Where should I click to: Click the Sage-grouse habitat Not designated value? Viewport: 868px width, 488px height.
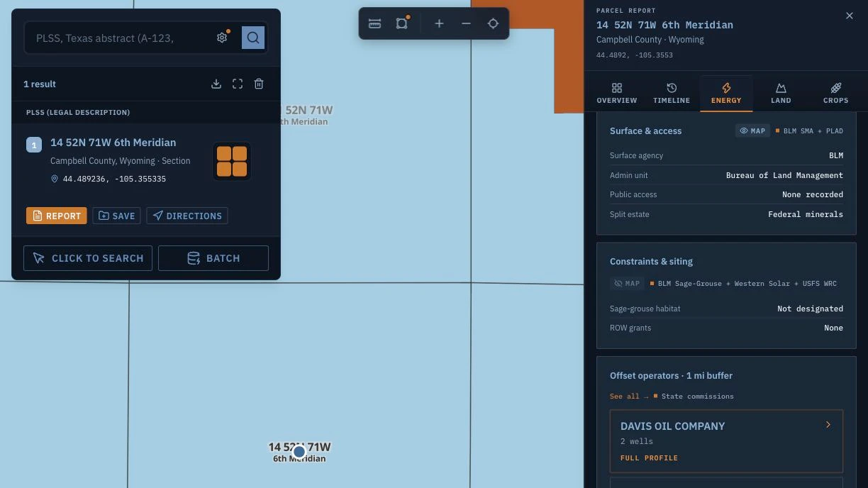click(x=810, y=309)
